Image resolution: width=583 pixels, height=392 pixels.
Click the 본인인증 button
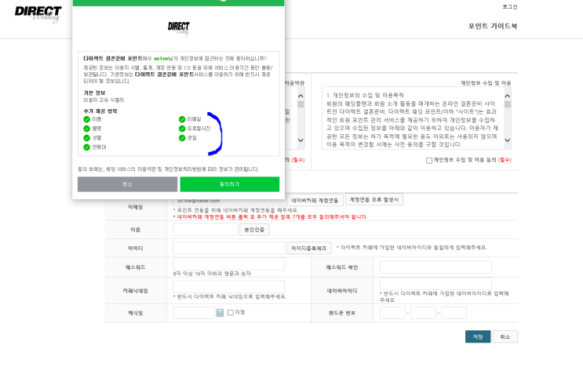click(x=254, y=230)
